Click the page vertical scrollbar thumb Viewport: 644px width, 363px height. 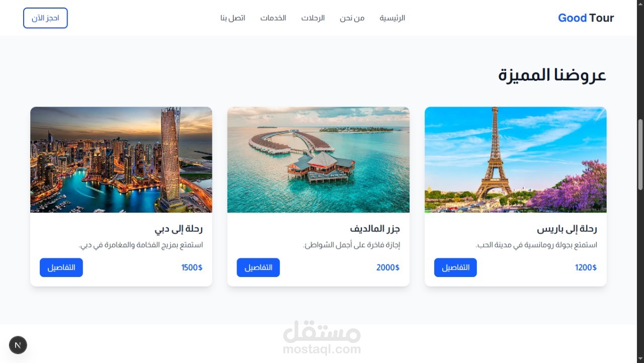tap(640, 154)
